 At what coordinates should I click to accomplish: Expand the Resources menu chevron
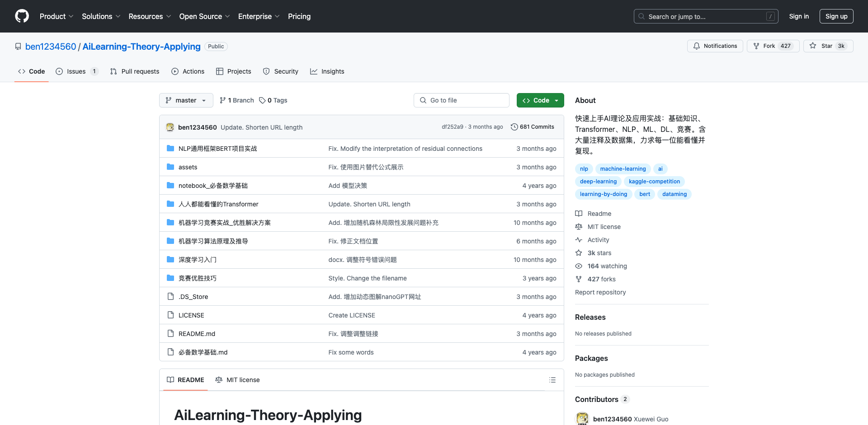coord(169,17)
